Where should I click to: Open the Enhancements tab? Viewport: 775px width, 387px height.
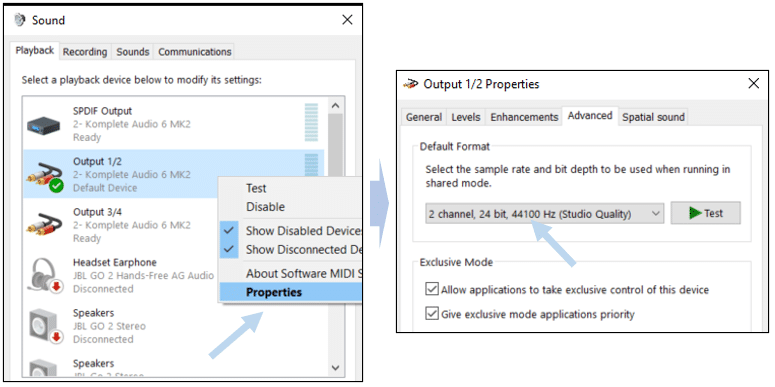click(524, 117)
